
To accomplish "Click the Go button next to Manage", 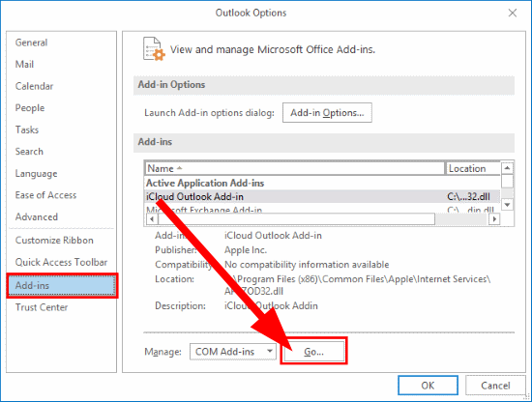I will point(313,352).
